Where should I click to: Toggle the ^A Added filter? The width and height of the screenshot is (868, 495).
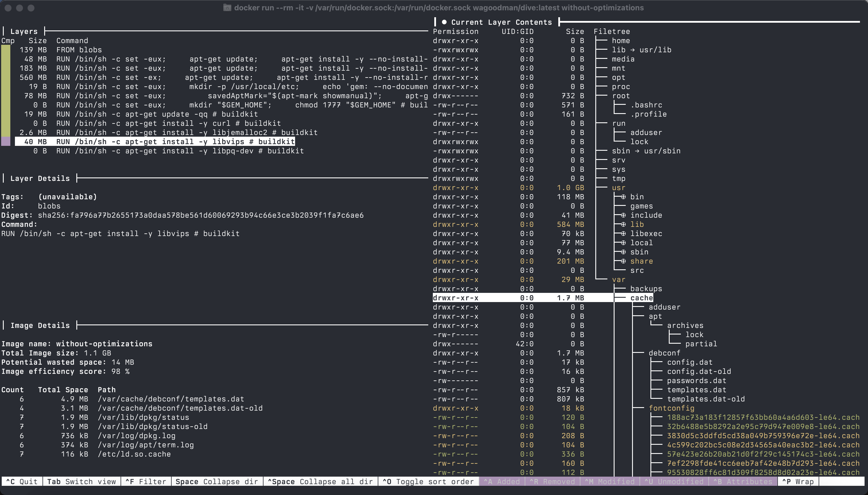pos(502,482)
